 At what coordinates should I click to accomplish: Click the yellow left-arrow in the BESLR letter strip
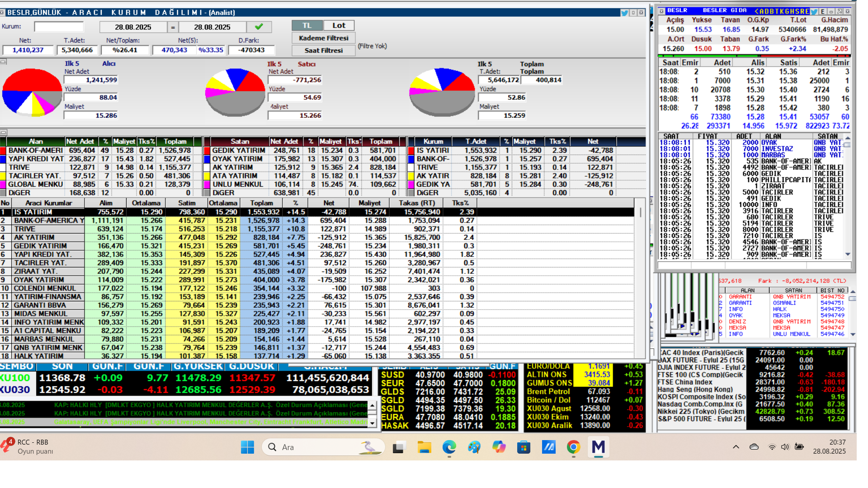coord(756,11)
